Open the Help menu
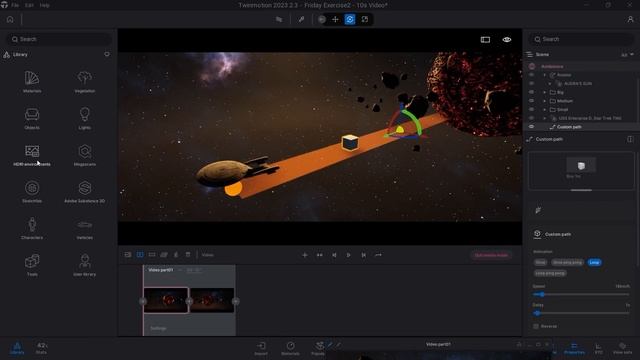Image resolution: width=640 pixels, height=360 pixels. [x=44, y=5]
